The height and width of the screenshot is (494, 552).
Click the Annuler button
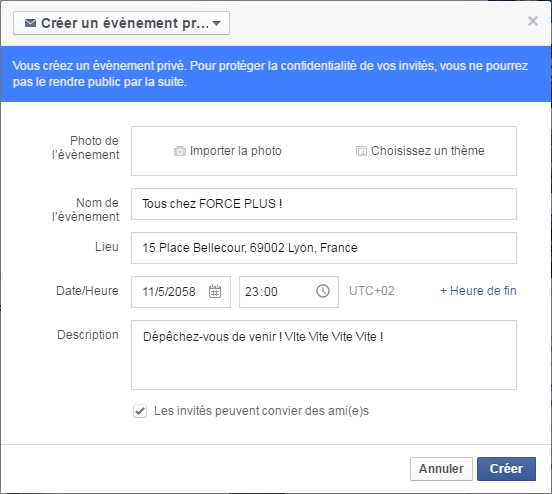[441, 469]
